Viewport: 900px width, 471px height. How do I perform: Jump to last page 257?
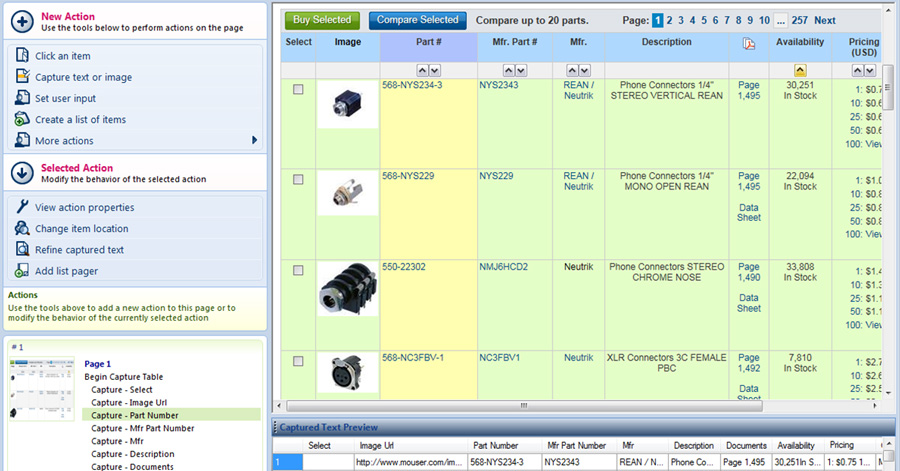coord(800,20)
